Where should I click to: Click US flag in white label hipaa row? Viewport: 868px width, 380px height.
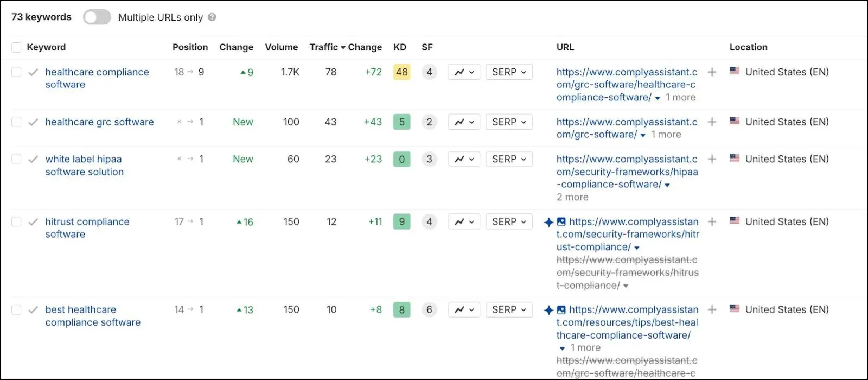coord(735,157)
